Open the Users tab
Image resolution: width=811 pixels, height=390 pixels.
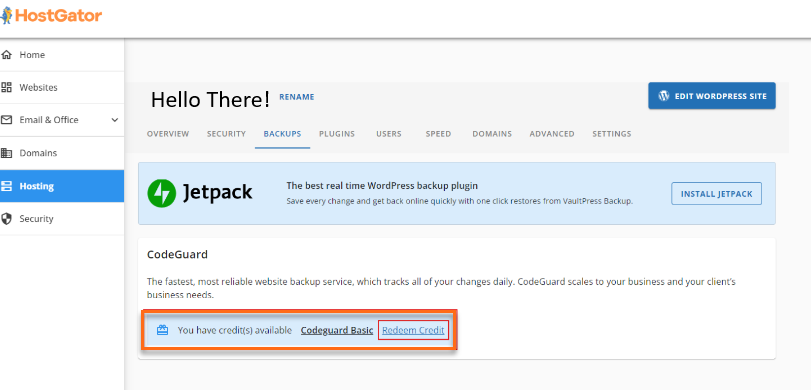[x=389, y=133]
